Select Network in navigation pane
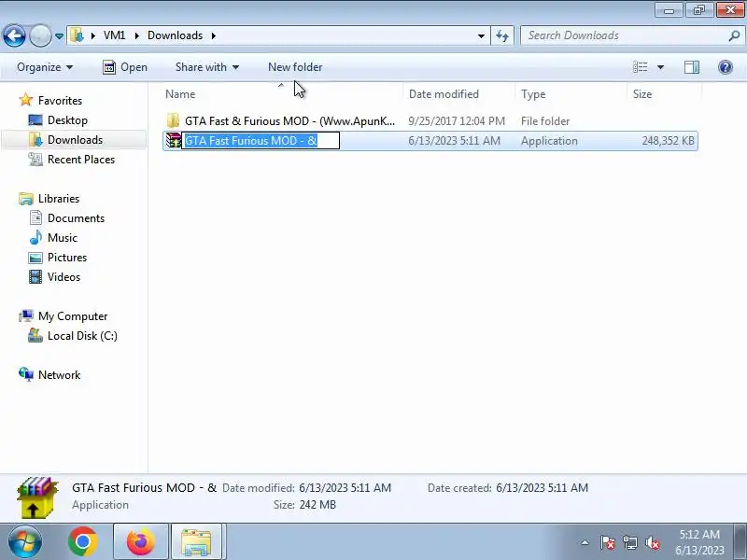The image size is (747, 560). 59,375
